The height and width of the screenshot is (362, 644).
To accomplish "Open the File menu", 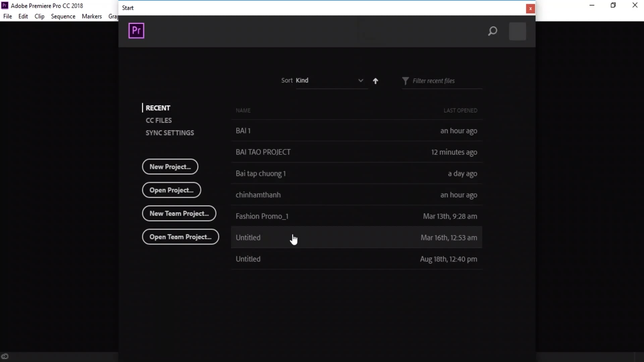I will point(7,16).
